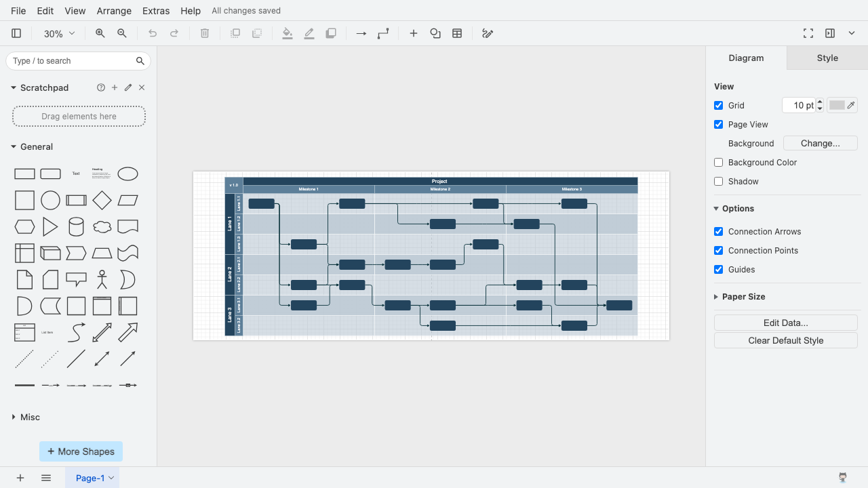Click the Insert plus icon in toolbar

pyautogui.click(x=413, y=33)
